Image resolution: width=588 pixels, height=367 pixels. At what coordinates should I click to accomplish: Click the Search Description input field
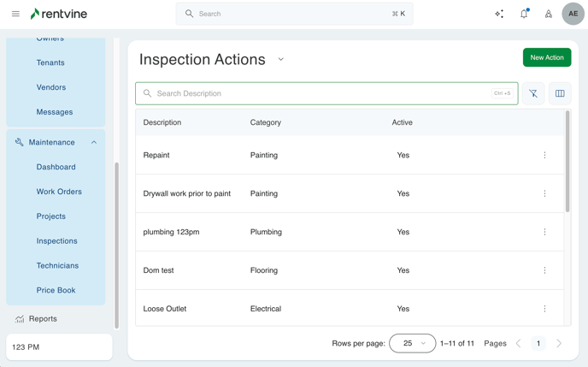coord(316,93)
